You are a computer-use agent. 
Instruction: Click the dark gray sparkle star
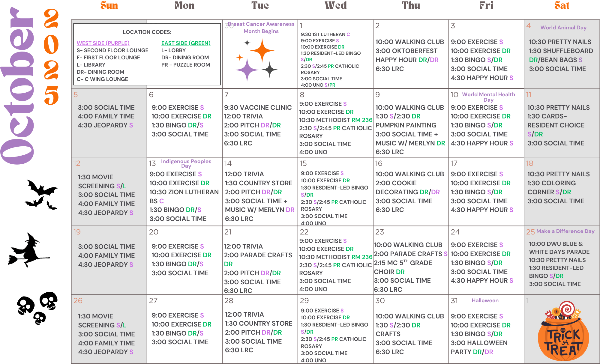[x=270, y=70]
